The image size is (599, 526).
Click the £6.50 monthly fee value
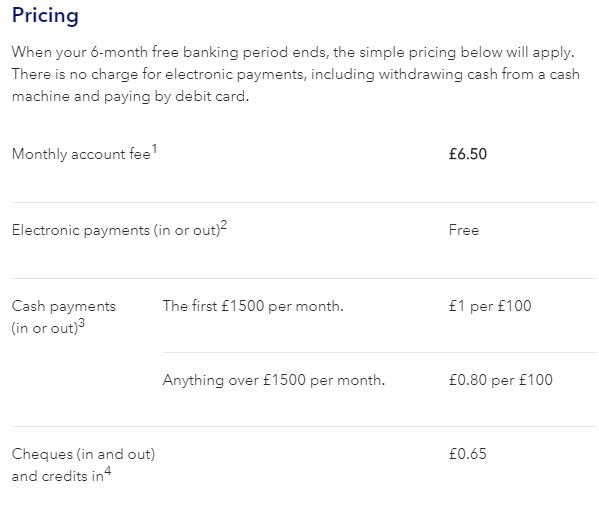468,154
